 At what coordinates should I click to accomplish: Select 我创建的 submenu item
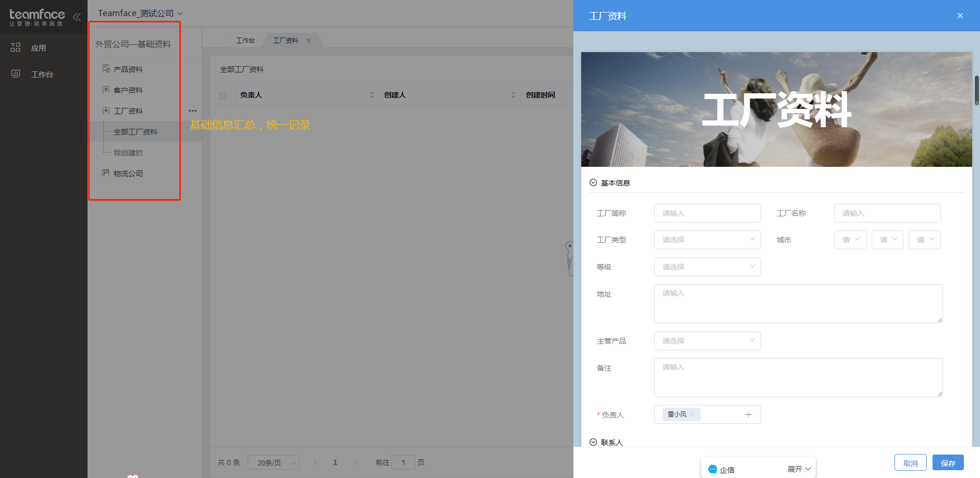[128, 152]
